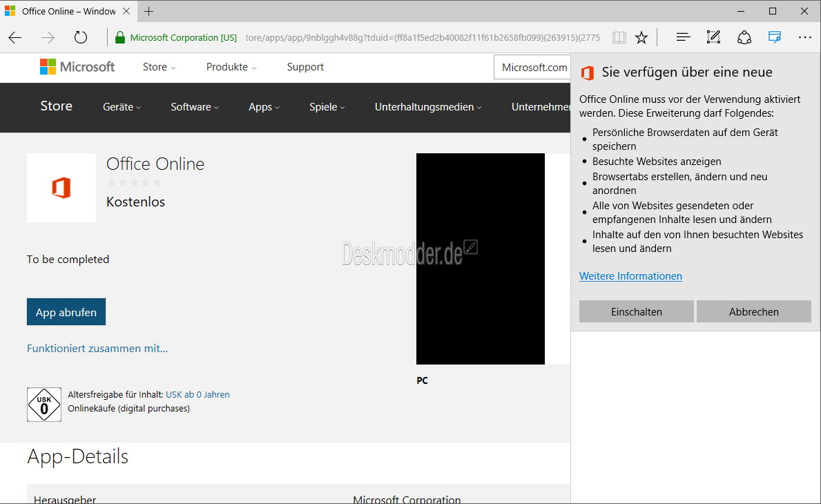Expand the Geräte menu
This screenshot has width=821, height=504.
[x=122, y=107]
